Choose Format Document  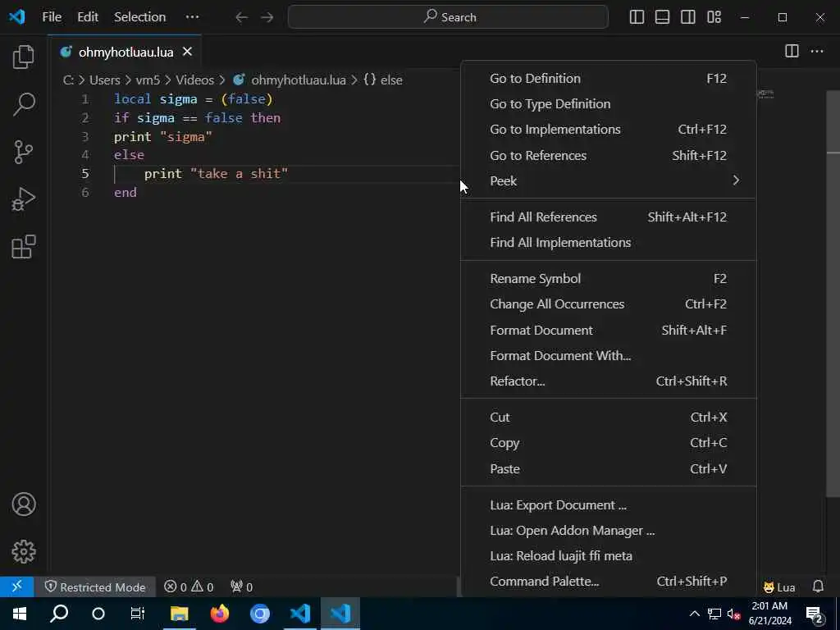pos(609,330)
